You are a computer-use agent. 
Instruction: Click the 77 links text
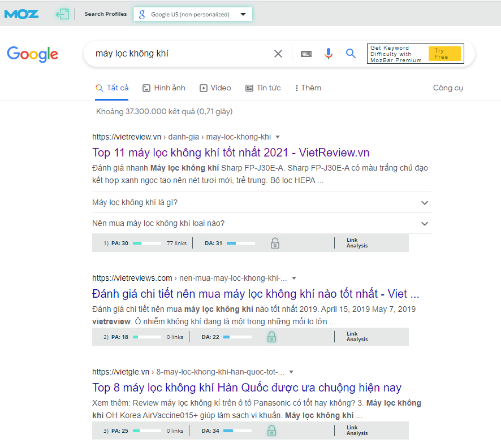click(x=176, y=243)
